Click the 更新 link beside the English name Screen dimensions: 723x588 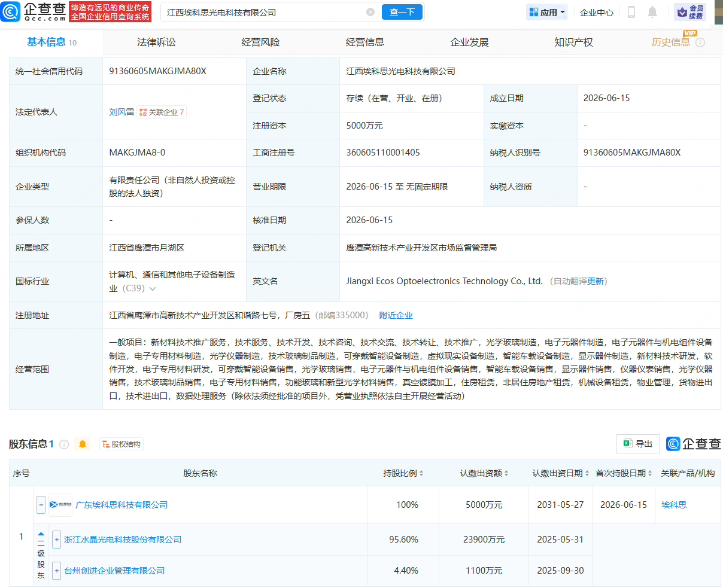(596, 281)
